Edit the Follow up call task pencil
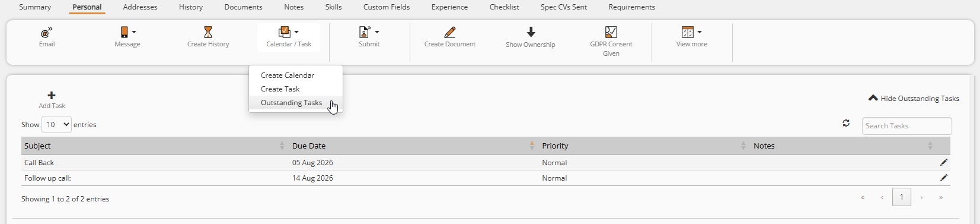The height and width of the screenshot is (224, 980). point(944,178)
